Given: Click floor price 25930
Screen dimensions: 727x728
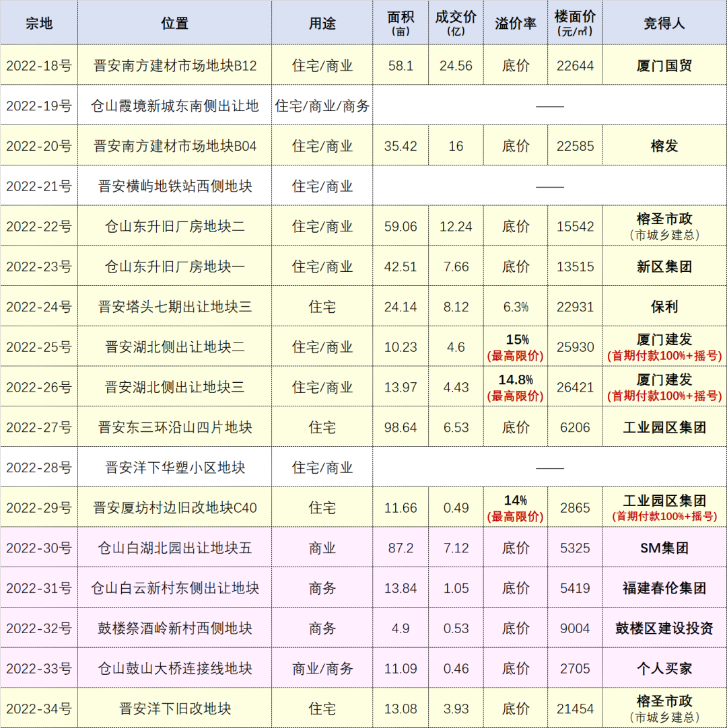Looking at the screenshot, I should 575,347.
